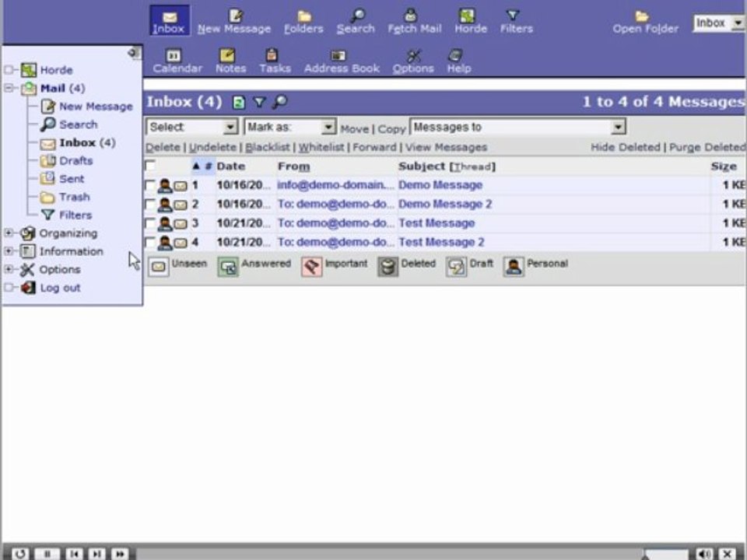Open the Search toolbar magnifier icon
Image resolution: width=747 pixels, height=560 pixels.
point(357,16)
